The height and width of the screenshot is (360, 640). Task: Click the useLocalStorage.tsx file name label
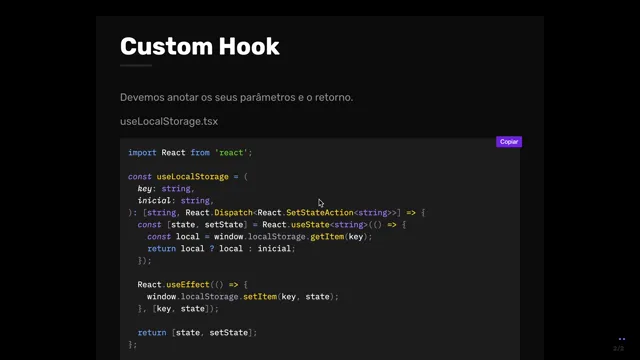coord(169,122)
